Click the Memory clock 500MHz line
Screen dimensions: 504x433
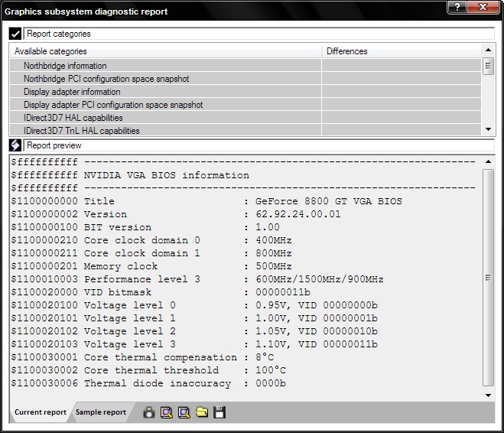coord(151,266)
